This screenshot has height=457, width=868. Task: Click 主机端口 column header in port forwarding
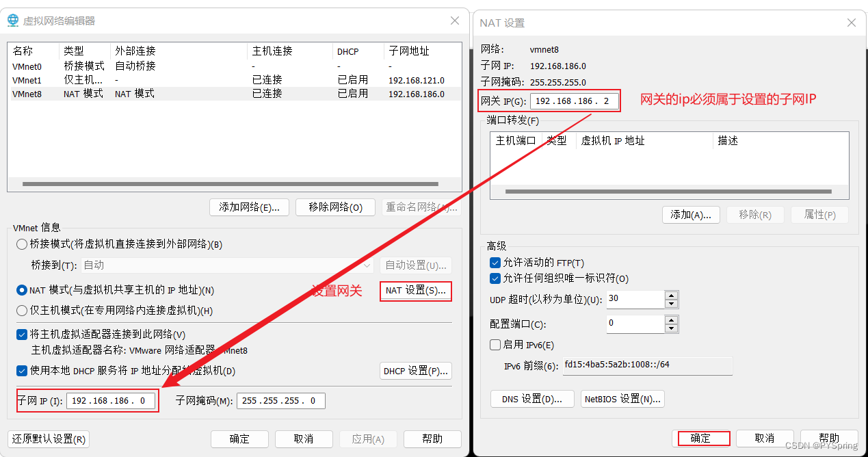point(516,141)
